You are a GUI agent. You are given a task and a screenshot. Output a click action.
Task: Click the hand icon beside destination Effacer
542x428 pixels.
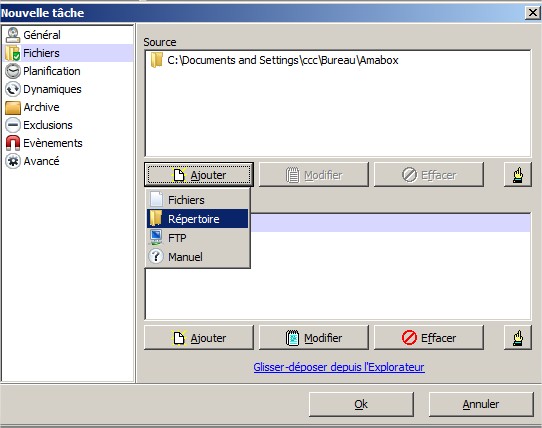(x=517, y=337)
